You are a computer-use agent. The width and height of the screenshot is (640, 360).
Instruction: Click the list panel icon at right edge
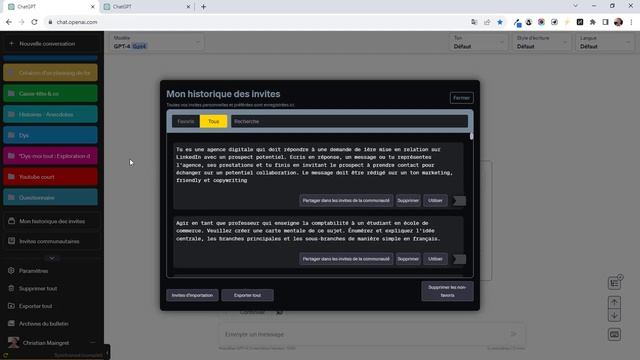[614, 283]
